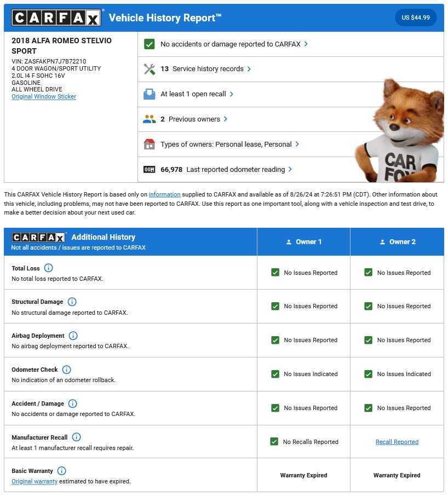
Task: Expand the Types of owners chevron
Action: [x=297, y=144]
